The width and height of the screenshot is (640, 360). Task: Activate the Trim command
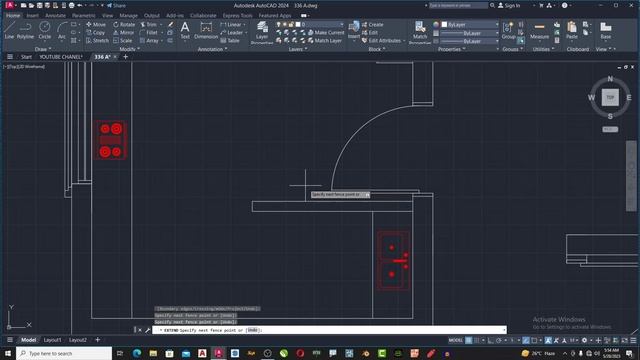click(x=148, y=24)
